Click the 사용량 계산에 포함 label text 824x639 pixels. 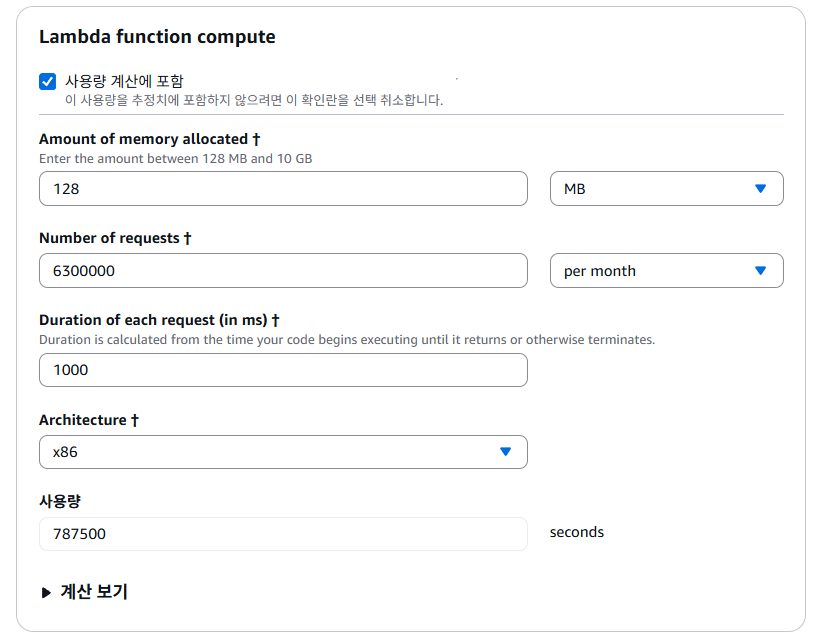[124, 81]
